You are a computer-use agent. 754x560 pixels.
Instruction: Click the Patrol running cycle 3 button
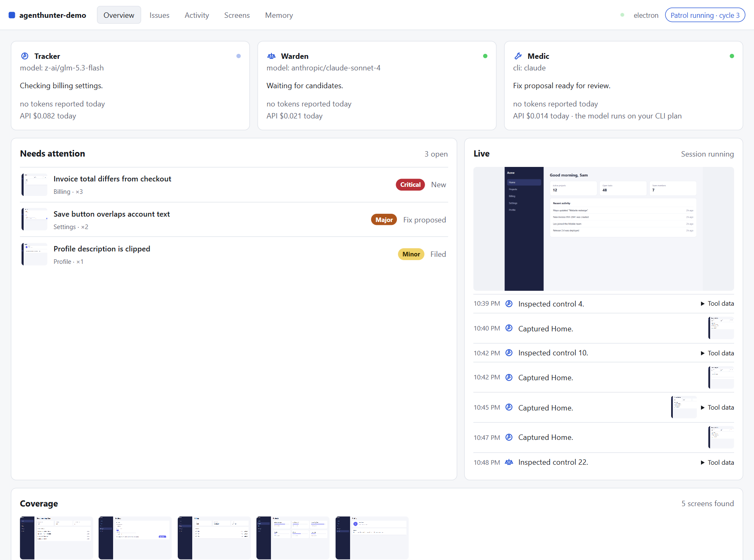[x=705, y=15]
